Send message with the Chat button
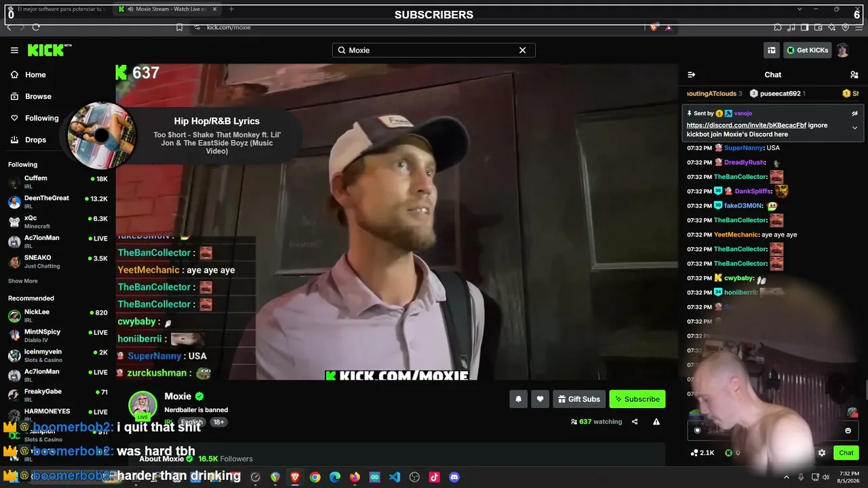 click(846, 453)
